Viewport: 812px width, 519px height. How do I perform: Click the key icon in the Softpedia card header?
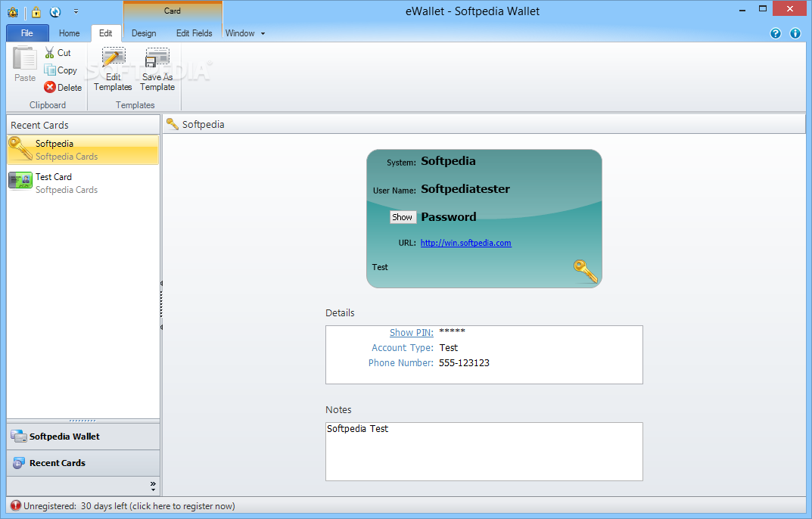[x=173, y=124]
